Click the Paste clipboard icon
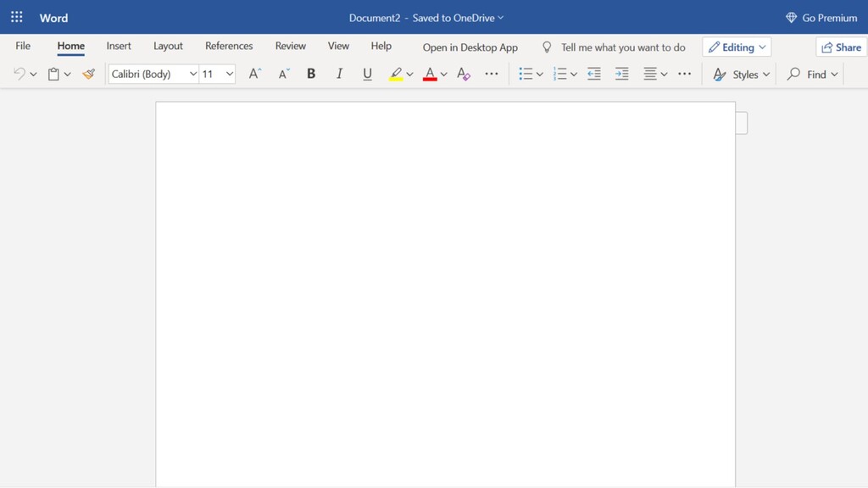Screen dimensions: 868x488 coord(53,74)
